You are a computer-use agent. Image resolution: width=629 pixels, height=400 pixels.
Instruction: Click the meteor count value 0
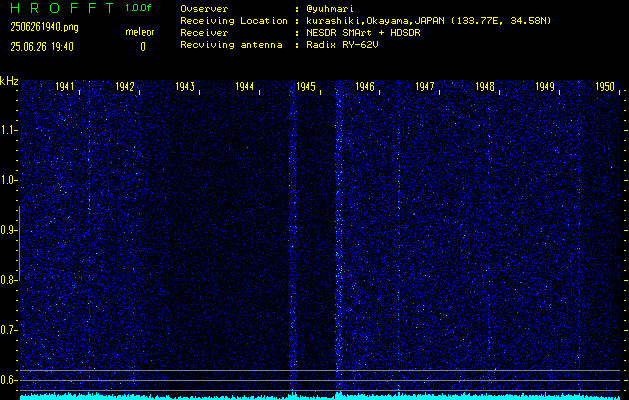(143, 47)
